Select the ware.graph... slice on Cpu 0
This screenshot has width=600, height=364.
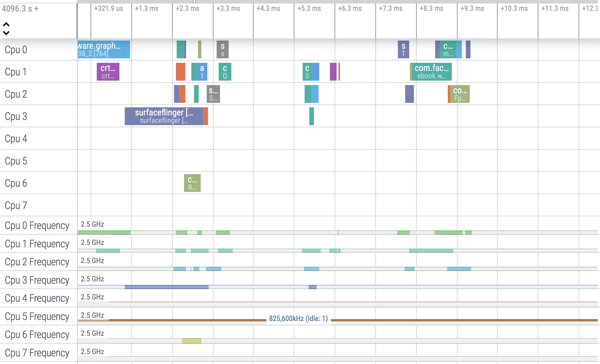click(x=104, y=49)
